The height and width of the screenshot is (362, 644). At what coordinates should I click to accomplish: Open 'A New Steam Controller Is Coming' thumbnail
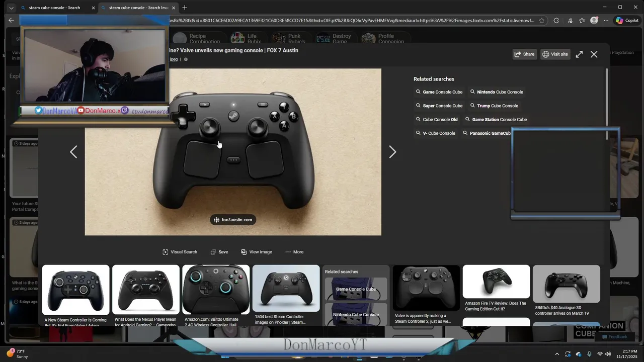[x=75, y=290]
